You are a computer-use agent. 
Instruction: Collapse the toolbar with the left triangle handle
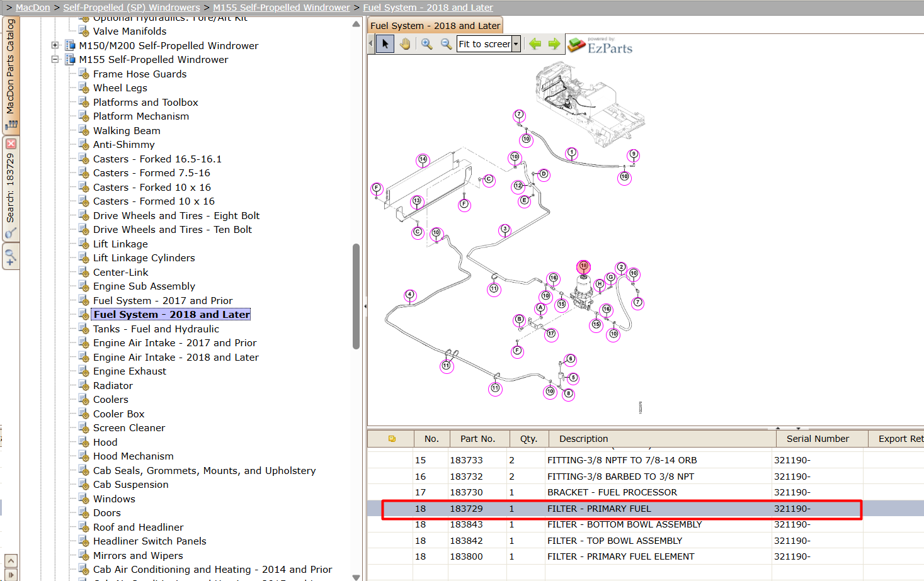pos(370,44)
